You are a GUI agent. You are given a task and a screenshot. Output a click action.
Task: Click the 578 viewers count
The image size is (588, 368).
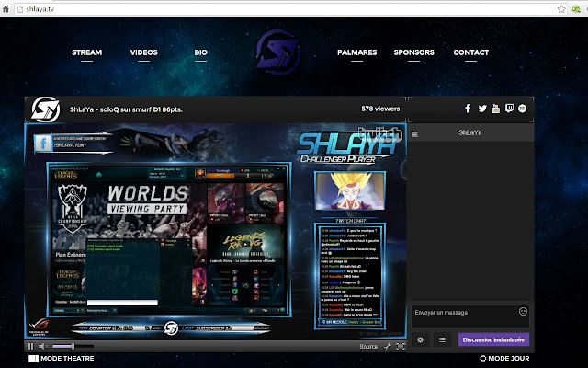click(x=380, y=109)
